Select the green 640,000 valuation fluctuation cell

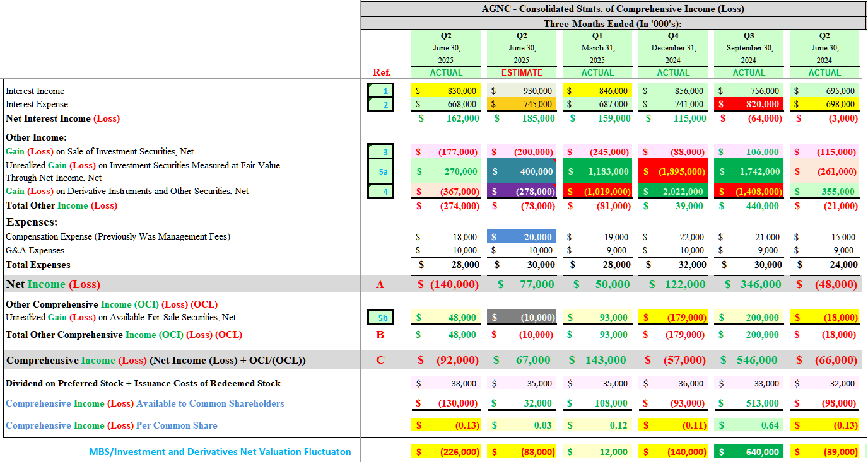[749, 451]
